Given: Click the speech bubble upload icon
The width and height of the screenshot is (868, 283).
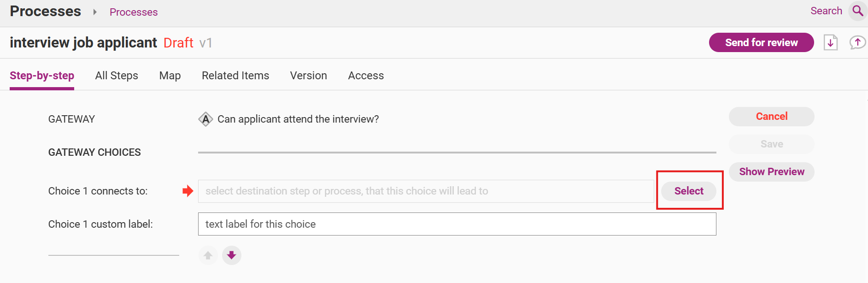Looking at the screenshot, I should point(857,43).
